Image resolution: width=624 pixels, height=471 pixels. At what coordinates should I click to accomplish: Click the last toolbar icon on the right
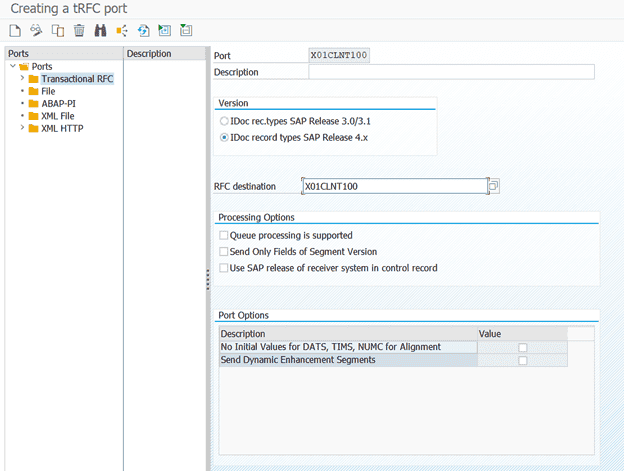tap(186, 31)
